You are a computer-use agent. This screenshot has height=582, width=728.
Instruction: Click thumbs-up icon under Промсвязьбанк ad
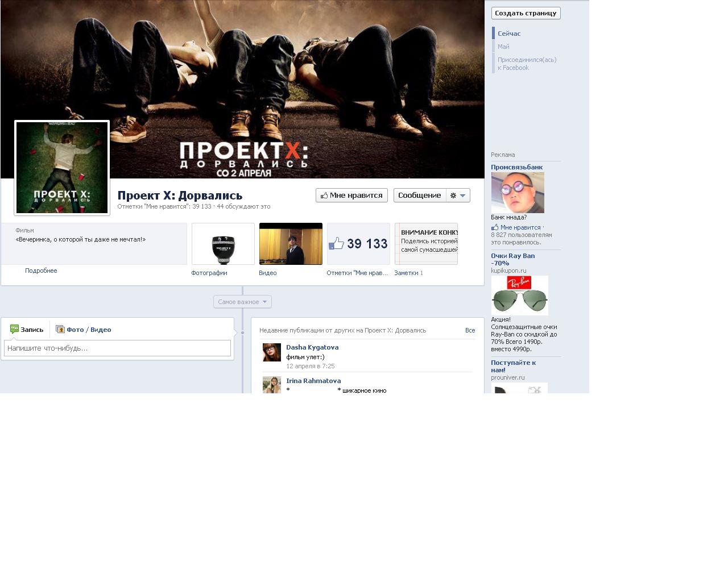tap(495, 227)
